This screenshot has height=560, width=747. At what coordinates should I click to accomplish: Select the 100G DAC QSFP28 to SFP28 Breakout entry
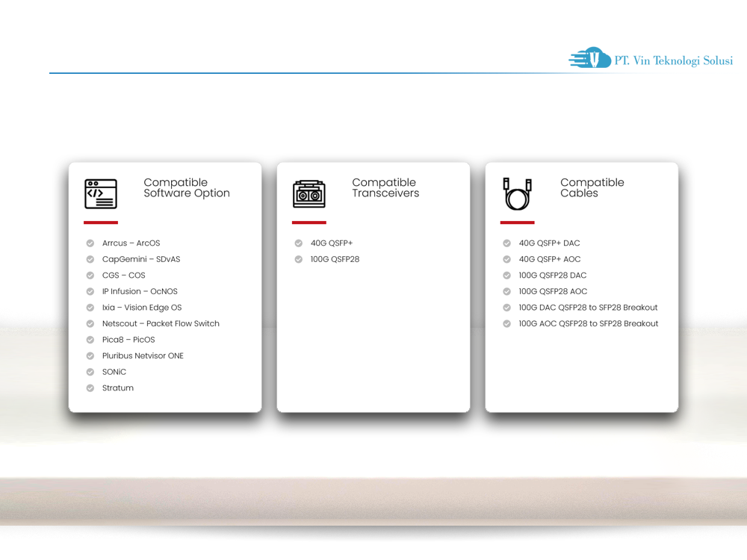[x=588, y=307]
